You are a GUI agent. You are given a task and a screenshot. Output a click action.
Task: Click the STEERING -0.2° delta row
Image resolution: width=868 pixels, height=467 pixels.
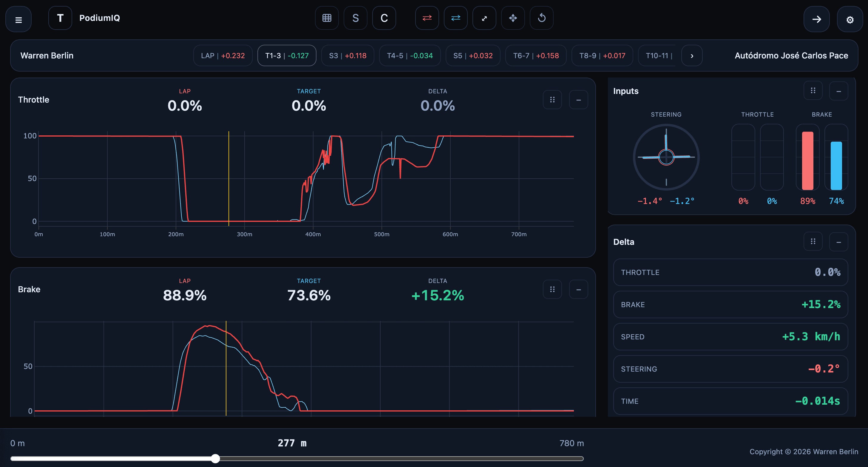[730, 369]
